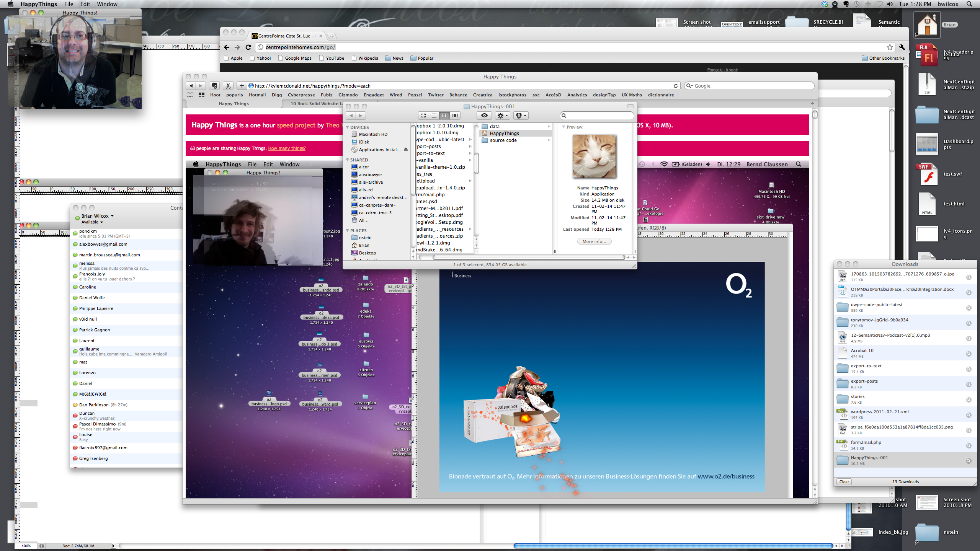Click speed project link on page
Image resolution: width=980 pixels, height=551 pixels.
[x=296, y=126]
